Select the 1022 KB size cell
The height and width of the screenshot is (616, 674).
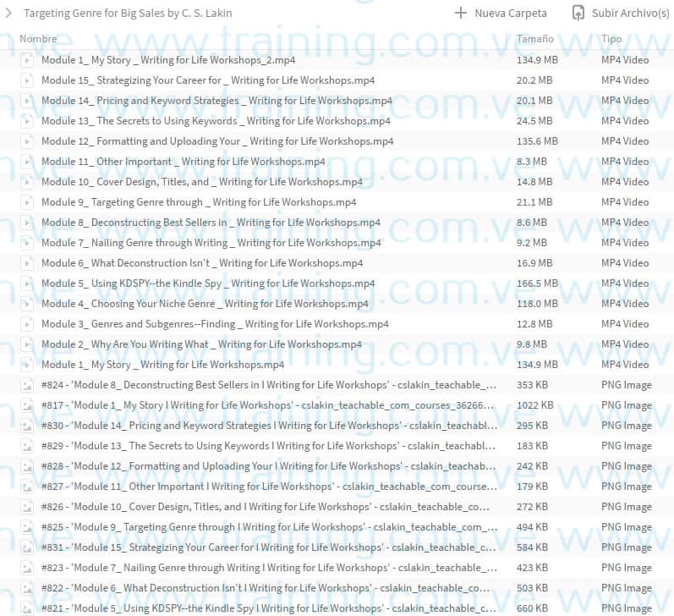535,405
